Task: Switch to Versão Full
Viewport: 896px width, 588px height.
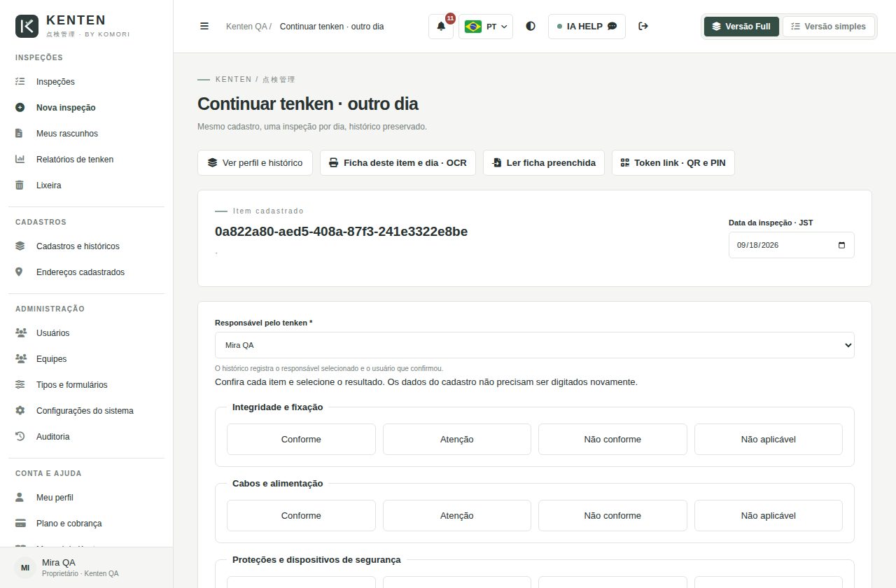Action: click(741, 27)
